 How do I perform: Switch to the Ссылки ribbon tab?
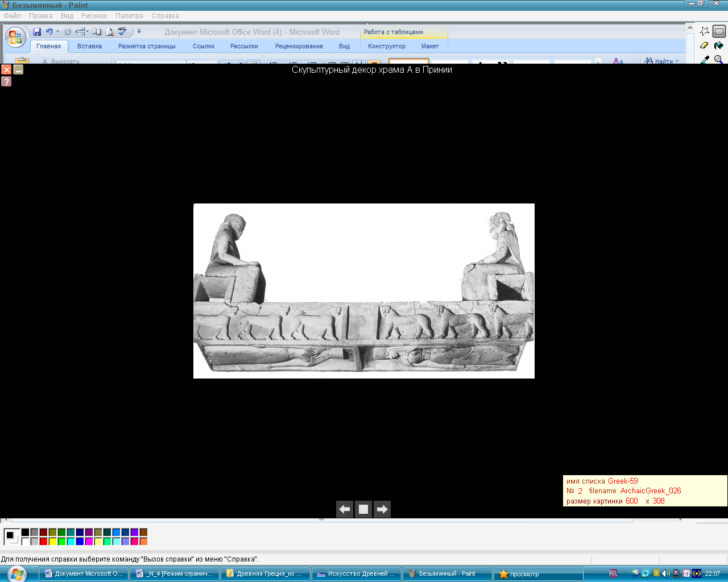[204, 47]
